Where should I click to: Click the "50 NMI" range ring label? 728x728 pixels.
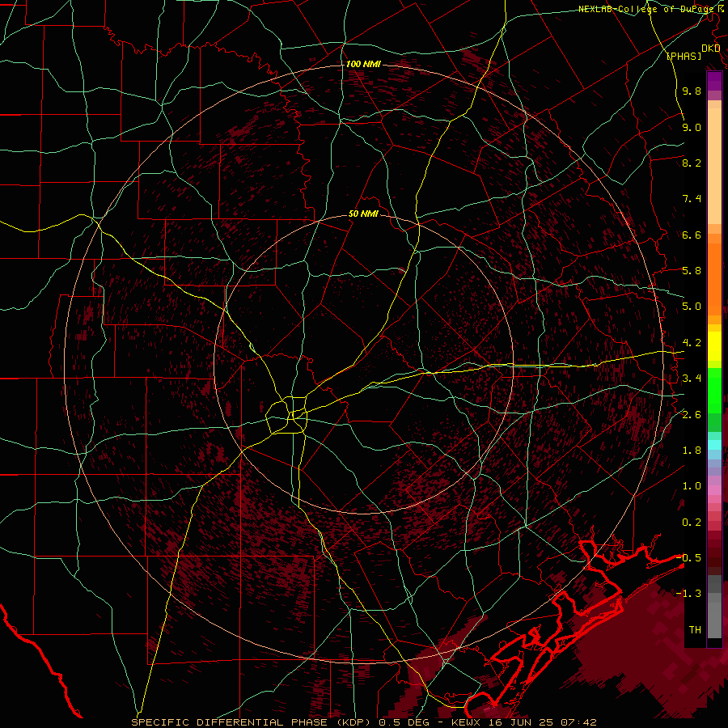pyautogui.click(x=363, y=214)
